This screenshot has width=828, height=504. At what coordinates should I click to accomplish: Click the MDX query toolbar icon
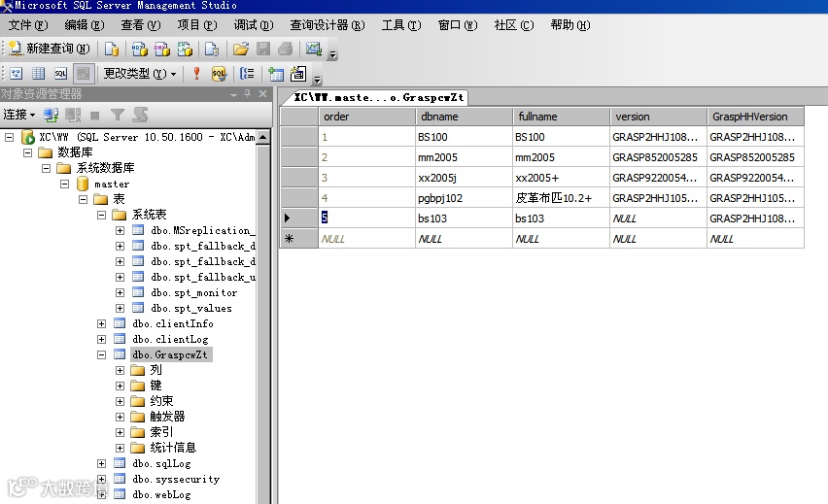pyautogui.click(x=139, y=50)
